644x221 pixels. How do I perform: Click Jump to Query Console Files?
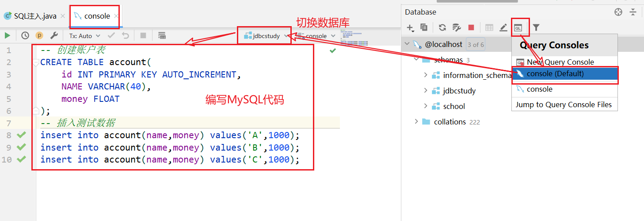564,105
